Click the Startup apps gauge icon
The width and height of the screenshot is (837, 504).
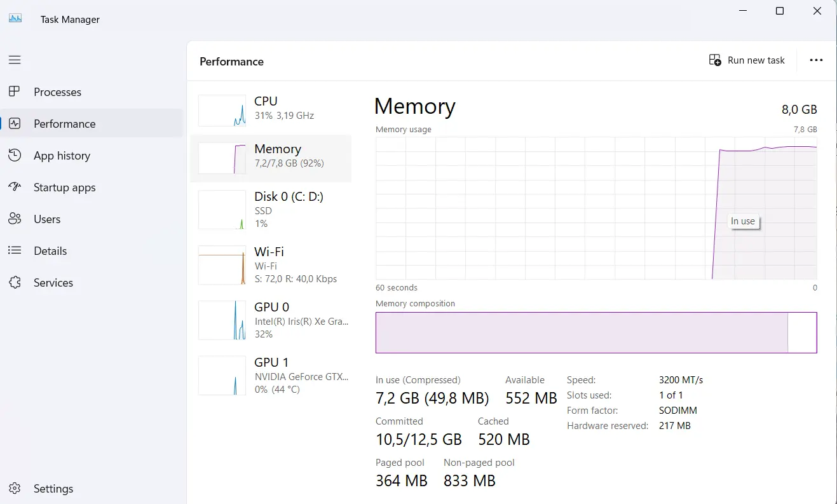pos(15,187)
